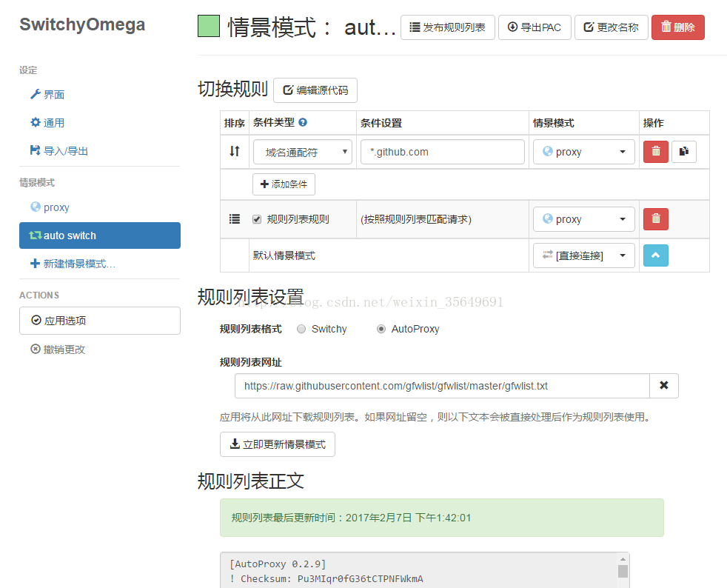Click the help icon next to 条件类型
The height and width of the screenshot is (588, 727).
[x=303, y=122]
